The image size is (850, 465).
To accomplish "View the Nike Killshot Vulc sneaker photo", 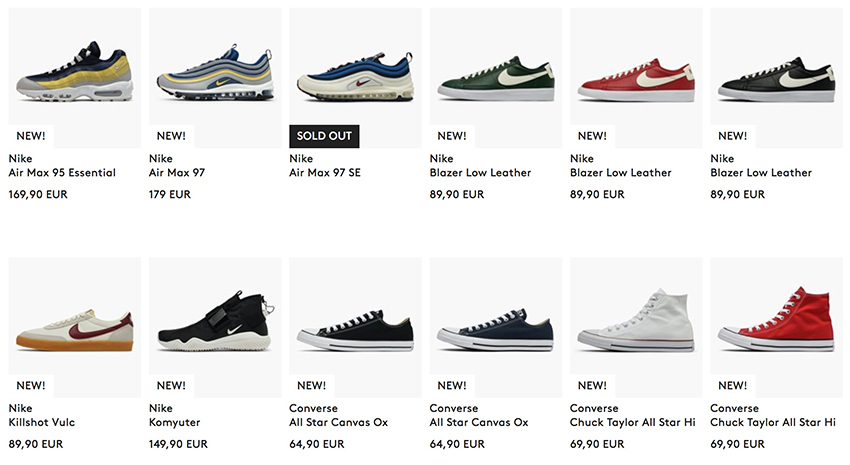I will (75, 327).
